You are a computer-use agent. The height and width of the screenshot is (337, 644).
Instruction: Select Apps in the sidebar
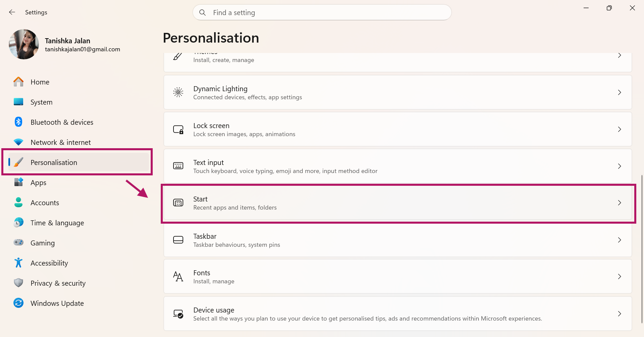click(79, 182)
